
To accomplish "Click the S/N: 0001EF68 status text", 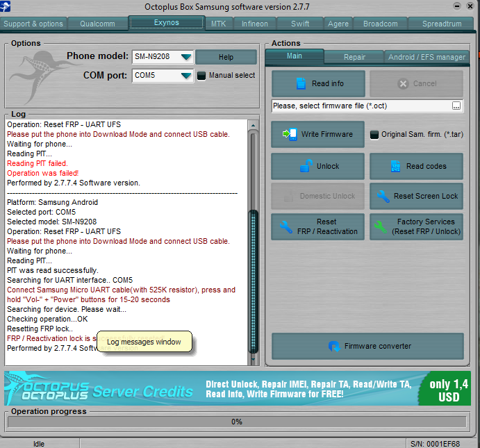I will 435,444.
